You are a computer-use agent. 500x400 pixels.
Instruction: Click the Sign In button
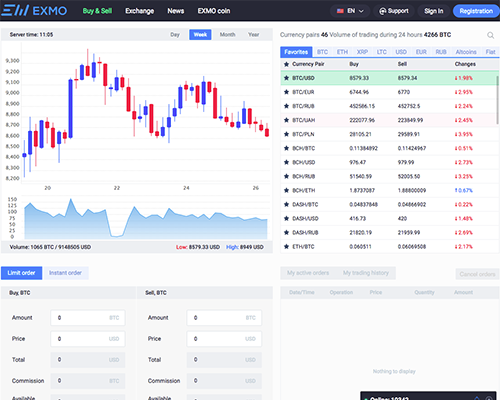(434, 11)
